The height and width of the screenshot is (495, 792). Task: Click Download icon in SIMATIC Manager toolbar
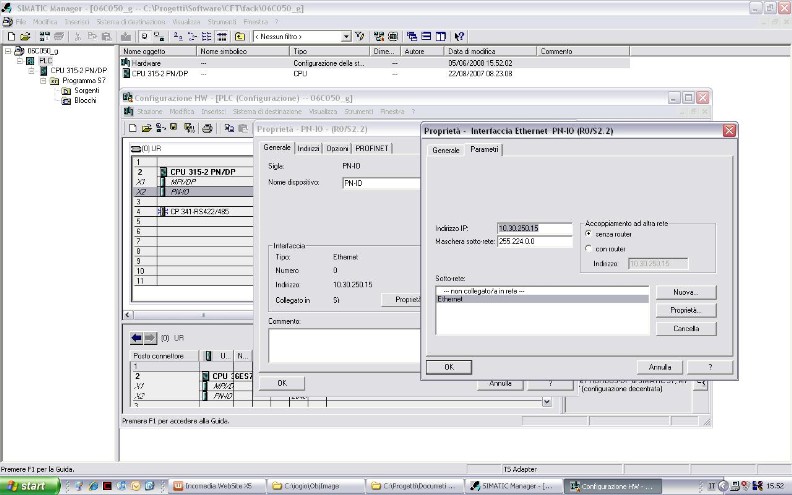(126, 36)
